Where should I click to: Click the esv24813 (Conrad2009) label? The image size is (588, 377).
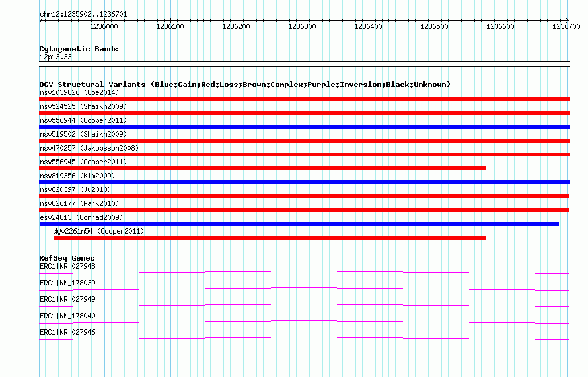[x=81, y=217]
